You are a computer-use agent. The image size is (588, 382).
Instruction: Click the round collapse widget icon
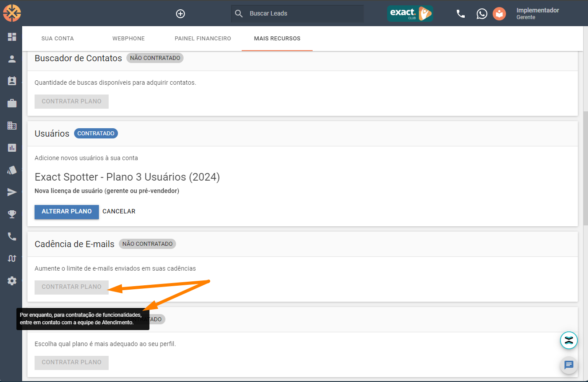click(569, 340)
